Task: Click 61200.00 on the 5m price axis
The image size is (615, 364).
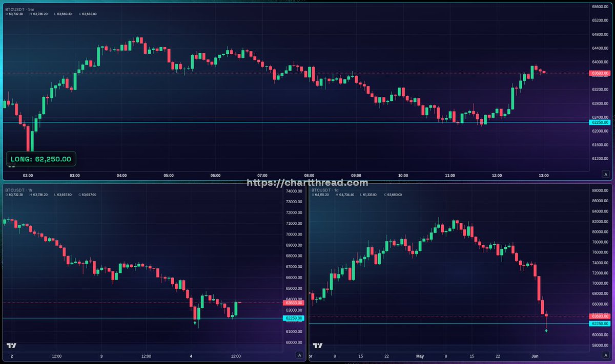Action: (x=600, y=159)
